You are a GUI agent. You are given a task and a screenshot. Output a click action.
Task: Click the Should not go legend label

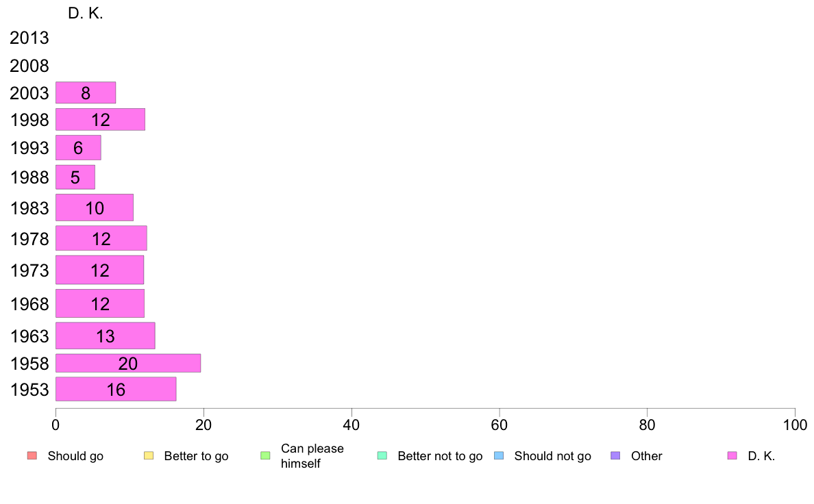[553, 456]
